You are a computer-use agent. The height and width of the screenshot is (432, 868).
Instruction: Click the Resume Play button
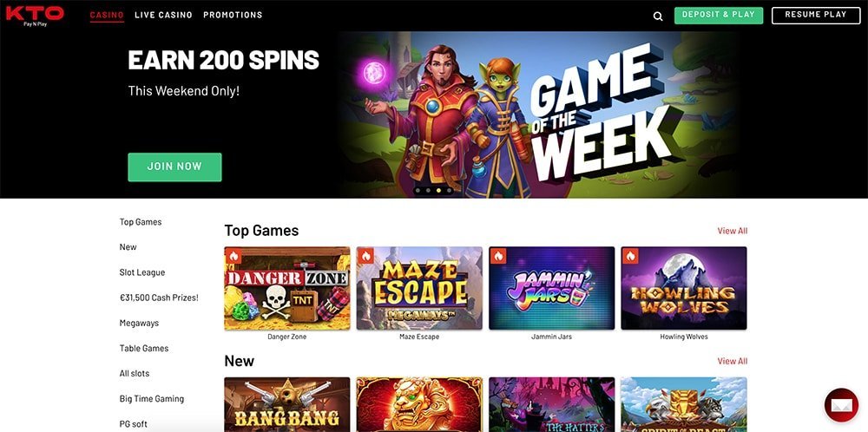tap(815, 16)
